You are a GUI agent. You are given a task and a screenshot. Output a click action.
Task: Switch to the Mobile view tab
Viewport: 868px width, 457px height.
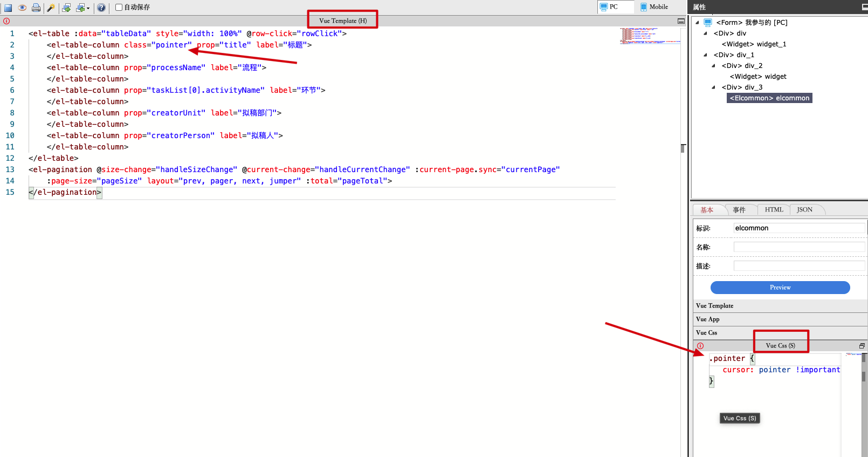pos(654,7)
